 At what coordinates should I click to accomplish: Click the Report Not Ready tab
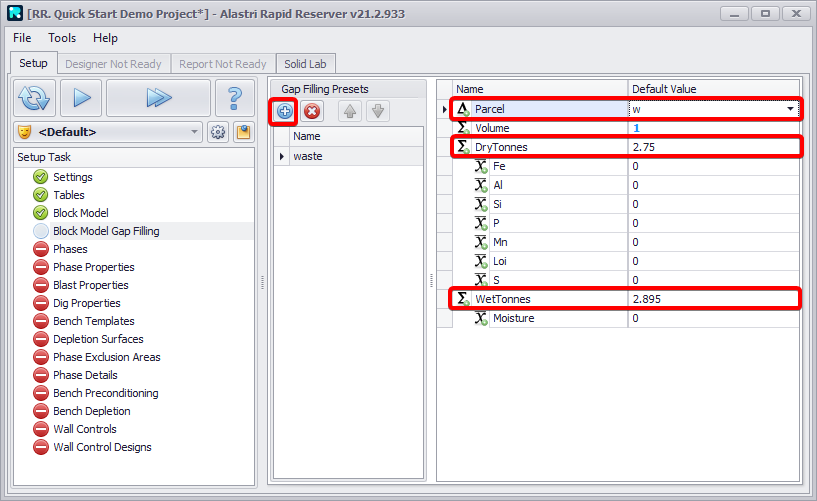[222, 64]
